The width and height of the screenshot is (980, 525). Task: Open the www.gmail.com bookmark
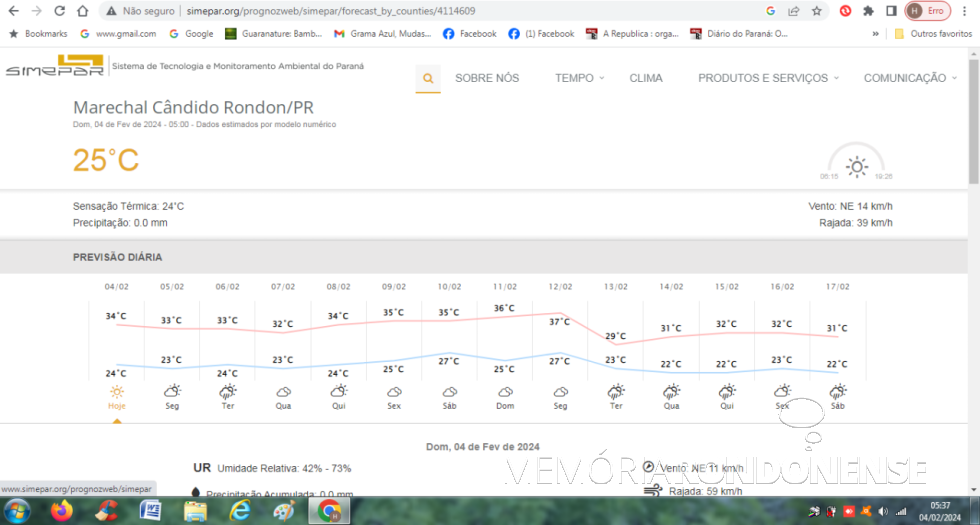tap(118, 33)
